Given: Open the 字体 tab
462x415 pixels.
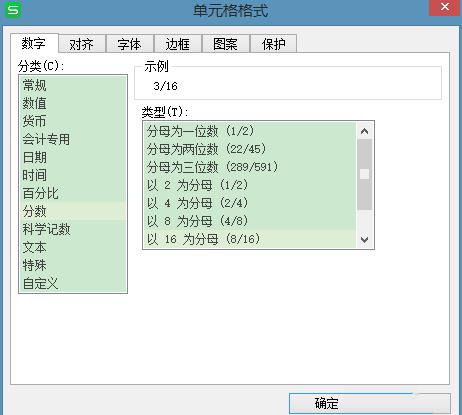Looking at the screenshot, I should click(x=130, y=44).
